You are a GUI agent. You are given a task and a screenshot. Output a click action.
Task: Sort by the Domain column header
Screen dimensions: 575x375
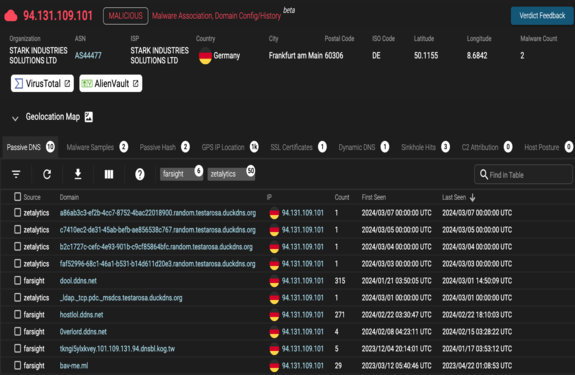tap(69, 197)
